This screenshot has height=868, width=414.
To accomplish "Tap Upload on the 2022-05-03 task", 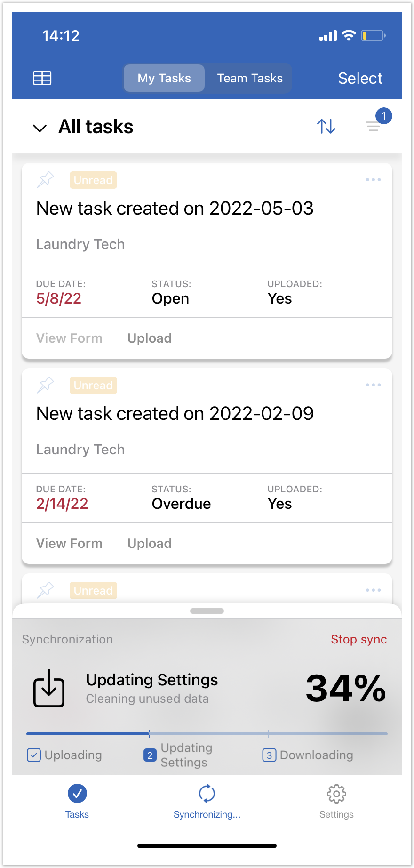I will [x=150, y=338].
